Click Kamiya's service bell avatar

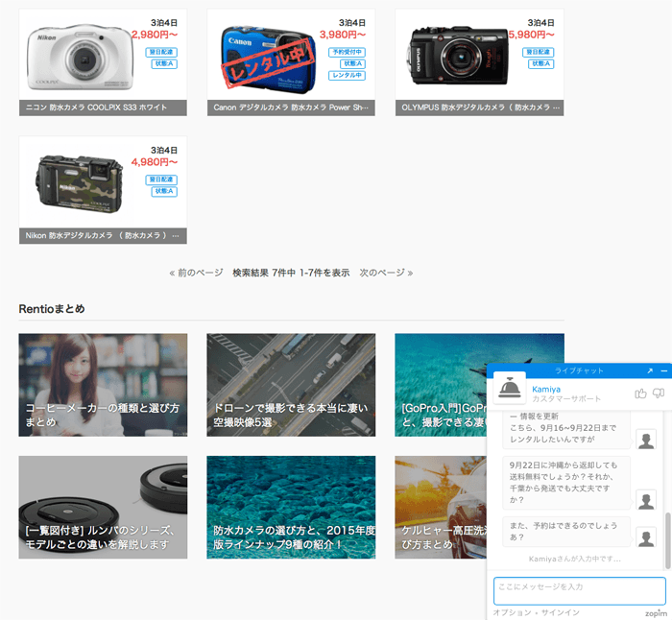(510, 388)
